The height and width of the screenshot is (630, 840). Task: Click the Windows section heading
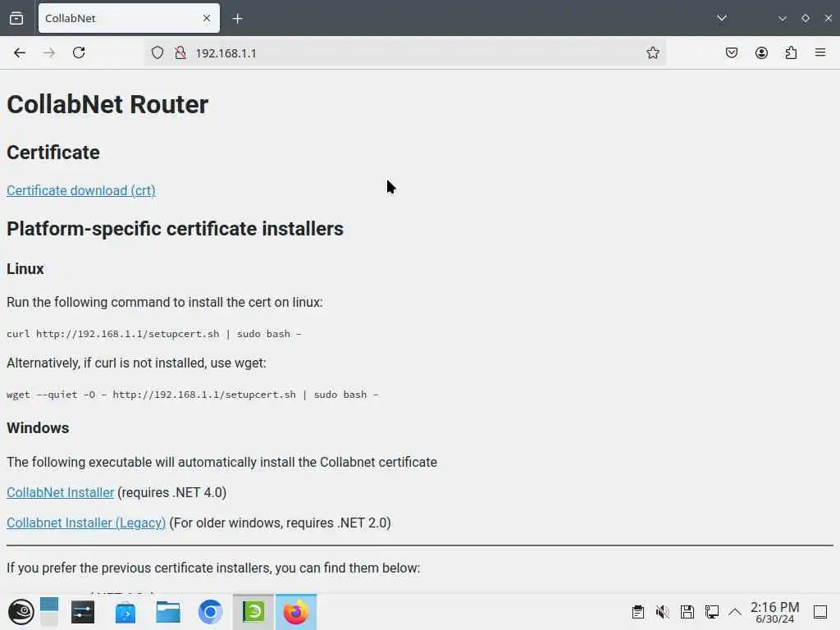point(38,428)
